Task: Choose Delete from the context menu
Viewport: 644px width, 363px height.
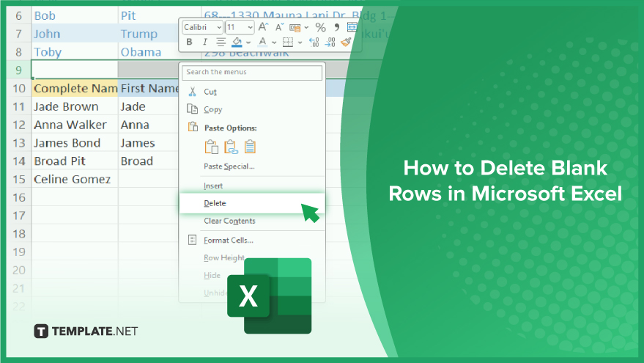Action: point(252,203)
